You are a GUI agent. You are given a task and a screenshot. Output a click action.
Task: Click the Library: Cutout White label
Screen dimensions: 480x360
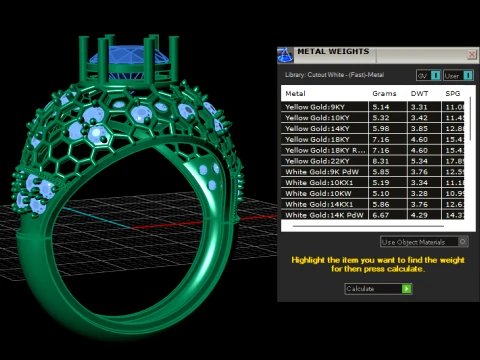click(335, 75)
